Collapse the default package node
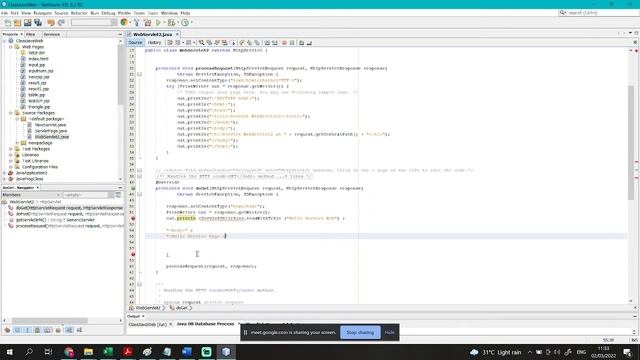This screenshot has width=640, height=360. click(x=17, y=119)
